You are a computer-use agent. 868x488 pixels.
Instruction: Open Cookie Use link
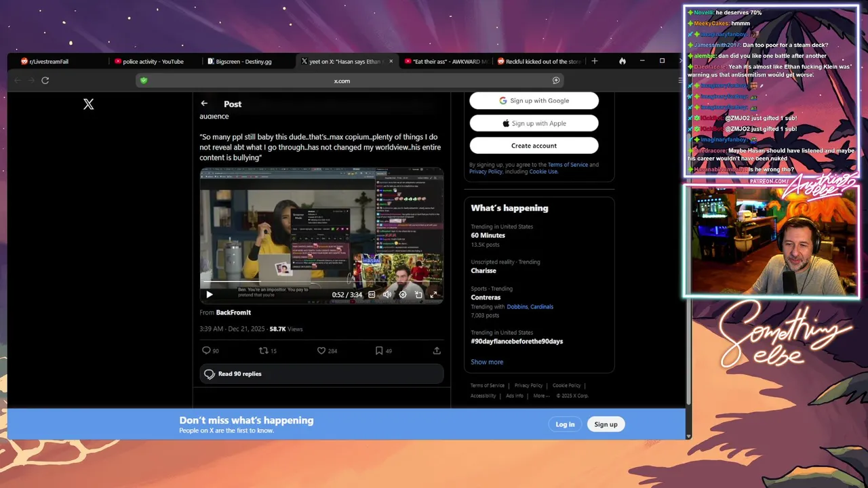click(x=543, y=171)
